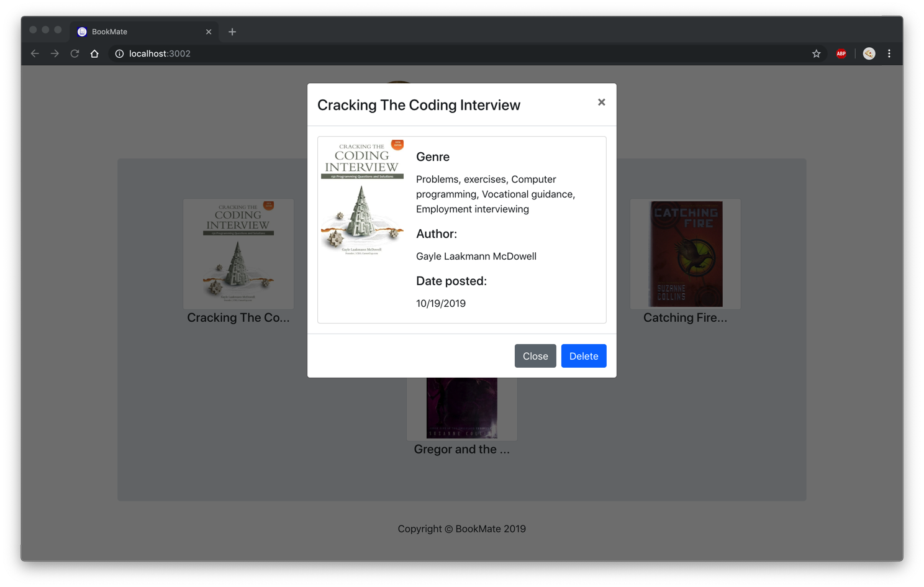The width and height of the screenshot is (924, 587).
Task: Open the Catching Fire book cover
Action: [686, 253]
